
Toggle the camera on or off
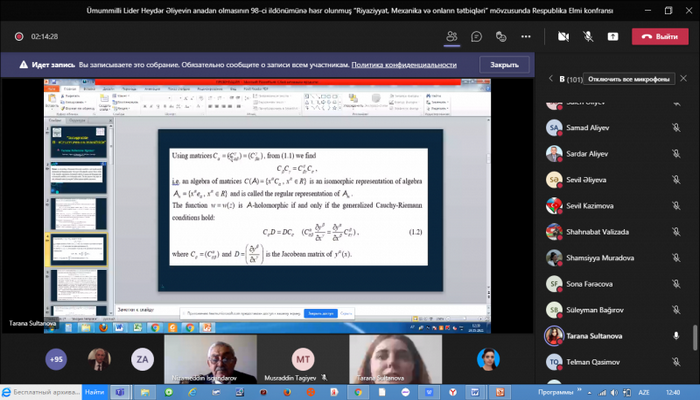pos(563,36)
